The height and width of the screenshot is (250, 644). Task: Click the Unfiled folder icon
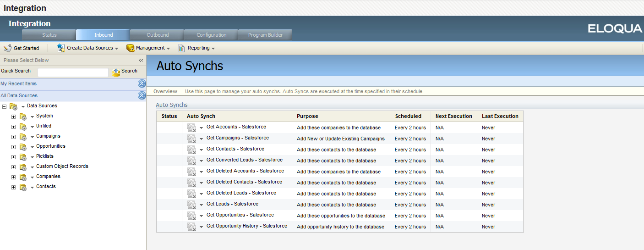(23, 127)
